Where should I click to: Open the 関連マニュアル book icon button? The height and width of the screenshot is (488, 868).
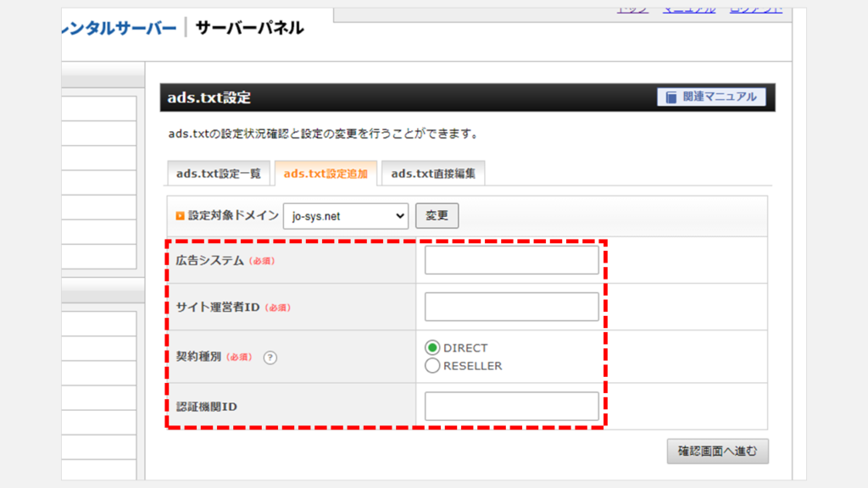(711, 97)
